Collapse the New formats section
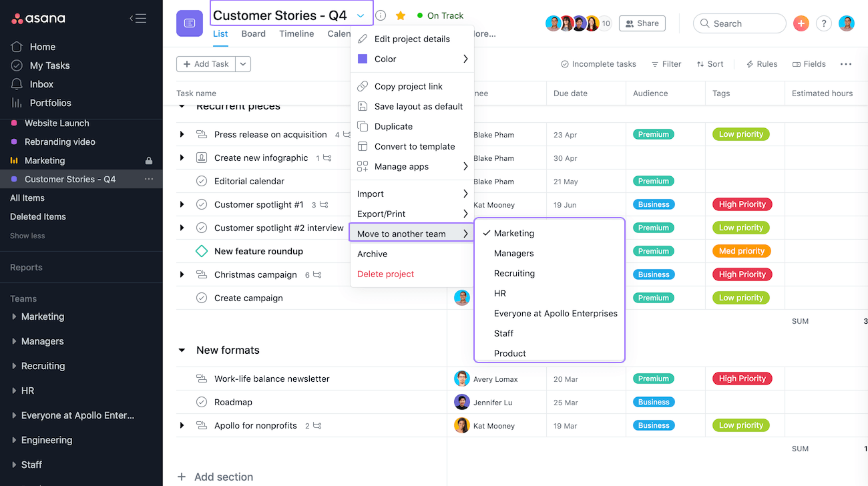 182,350
